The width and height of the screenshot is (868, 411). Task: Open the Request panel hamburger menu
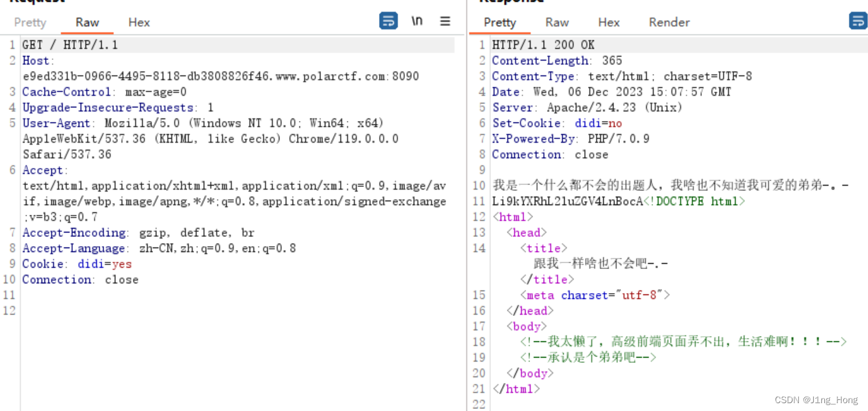(445, 21)
